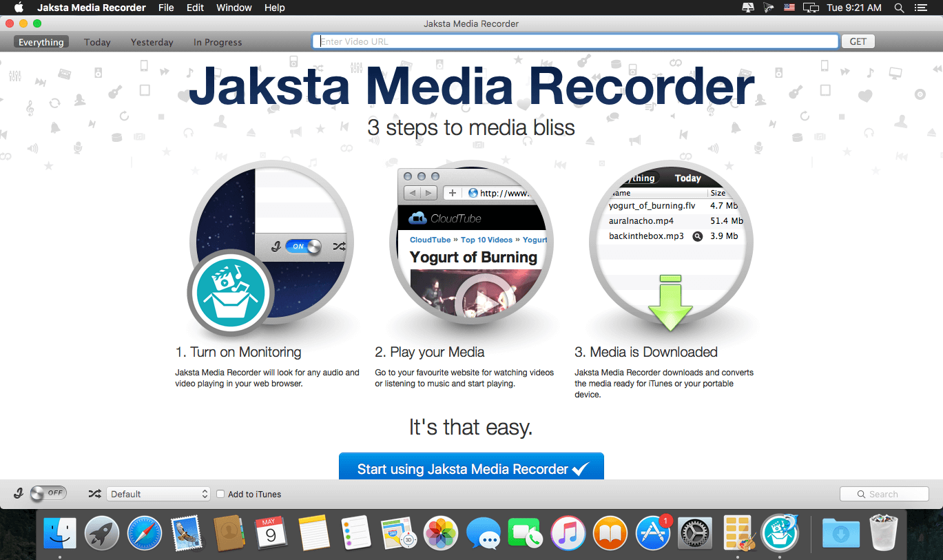Open Reminders list icon in the Dock
This screenshot has height=560, width=943.
pyautogui.click(x=356, y=534)
